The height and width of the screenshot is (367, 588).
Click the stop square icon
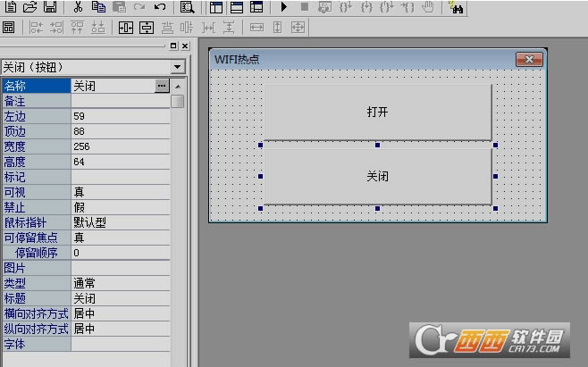305,6
